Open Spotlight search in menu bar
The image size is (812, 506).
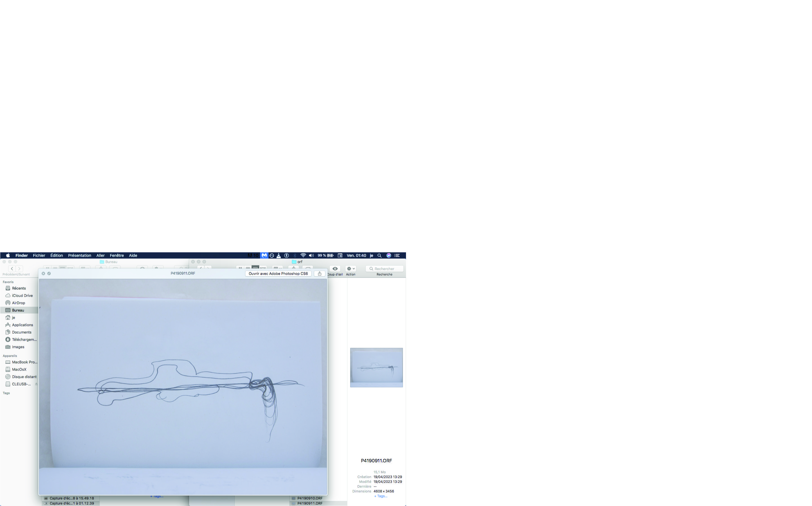[380, 255]
